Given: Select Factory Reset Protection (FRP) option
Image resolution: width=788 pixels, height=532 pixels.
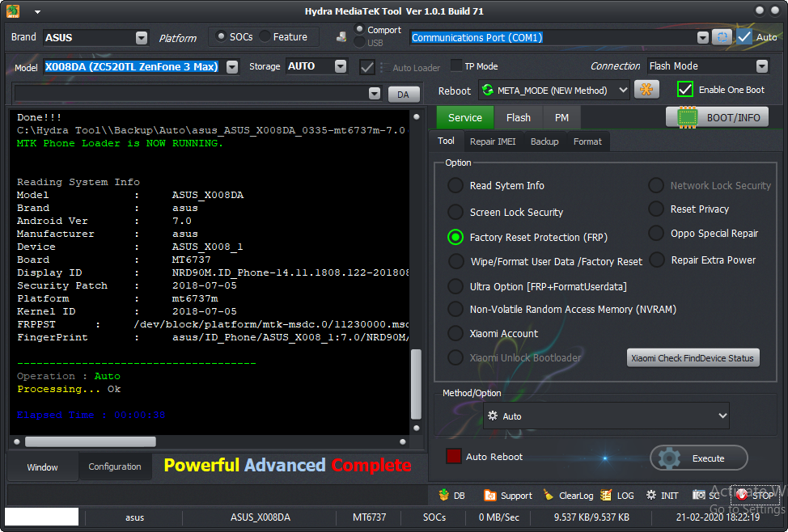Looking at the screenshot, I should coord(455,237).
